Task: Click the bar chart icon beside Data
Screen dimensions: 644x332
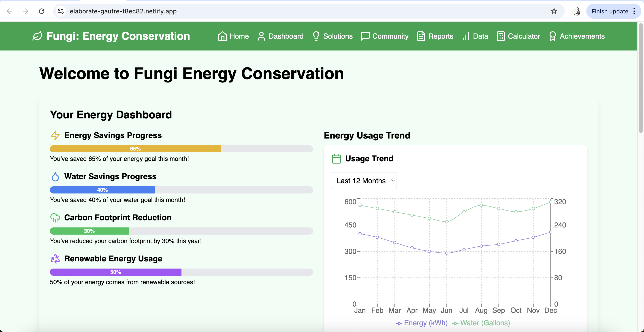Action: coord(466,36)
